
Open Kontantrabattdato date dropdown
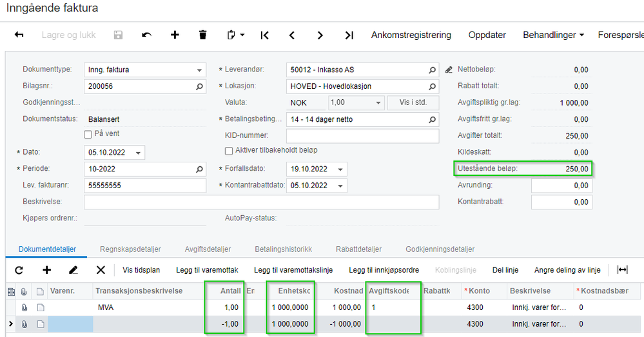point(340,186)
